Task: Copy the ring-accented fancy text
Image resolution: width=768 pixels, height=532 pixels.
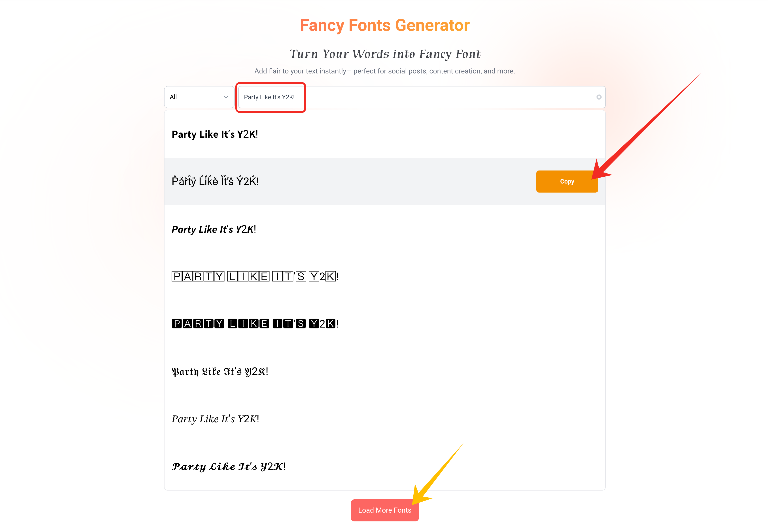Action: [x=566, y=181]
